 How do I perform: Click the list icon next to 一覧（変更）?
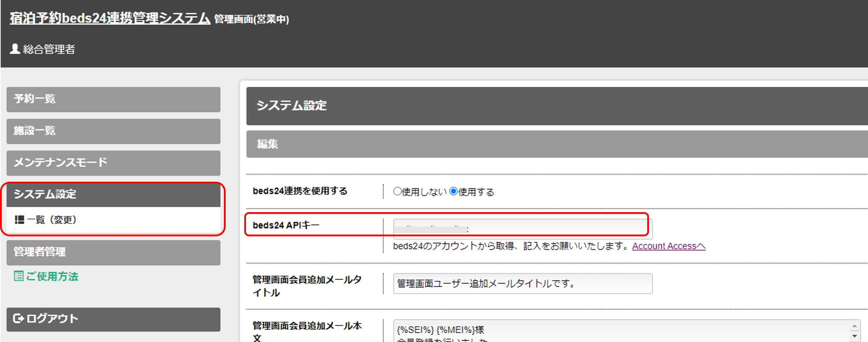tap(19, 220)
